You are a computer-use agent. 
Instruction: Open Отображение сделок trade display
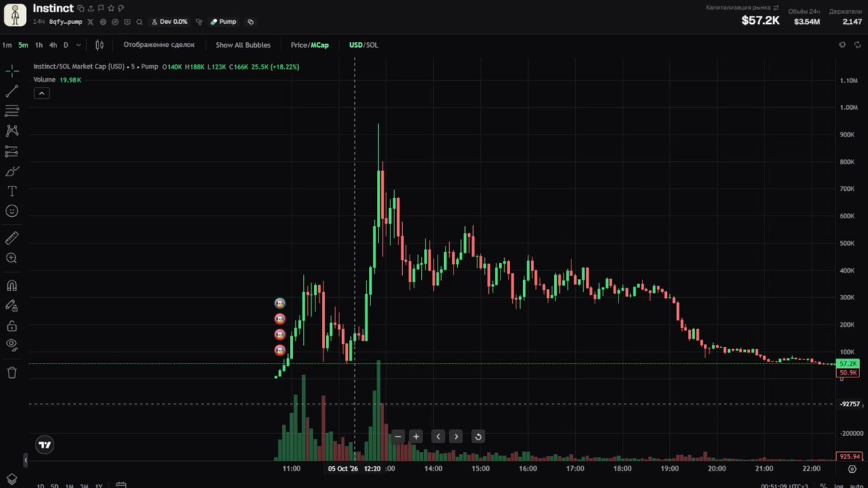pyautogui.click(x=159, y=45)
